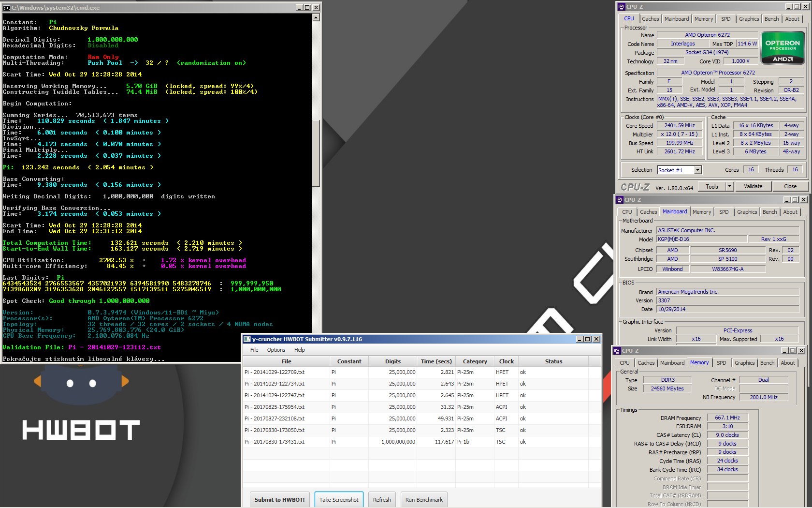Click the Validate button in CPU-Z
Viewport: 812px width, 508px height.
click(753, 186)
